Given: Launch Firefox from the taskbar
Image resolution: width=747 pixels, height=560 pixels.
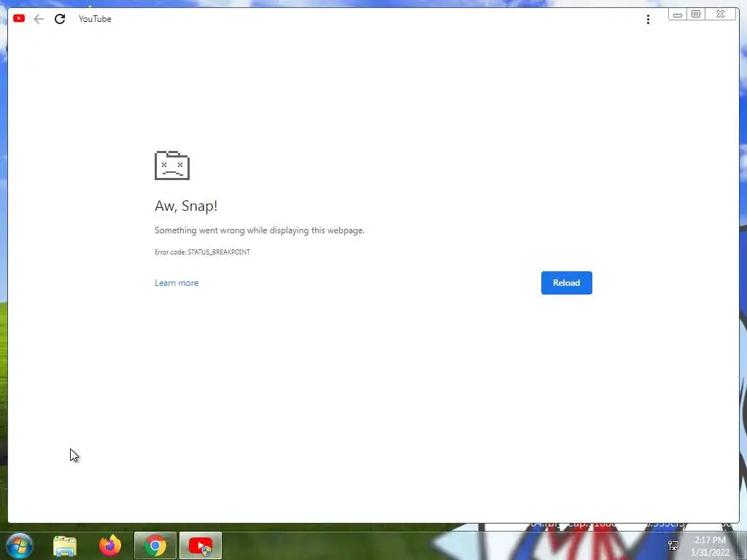Looking at the screenshot, I should point(110,545).
